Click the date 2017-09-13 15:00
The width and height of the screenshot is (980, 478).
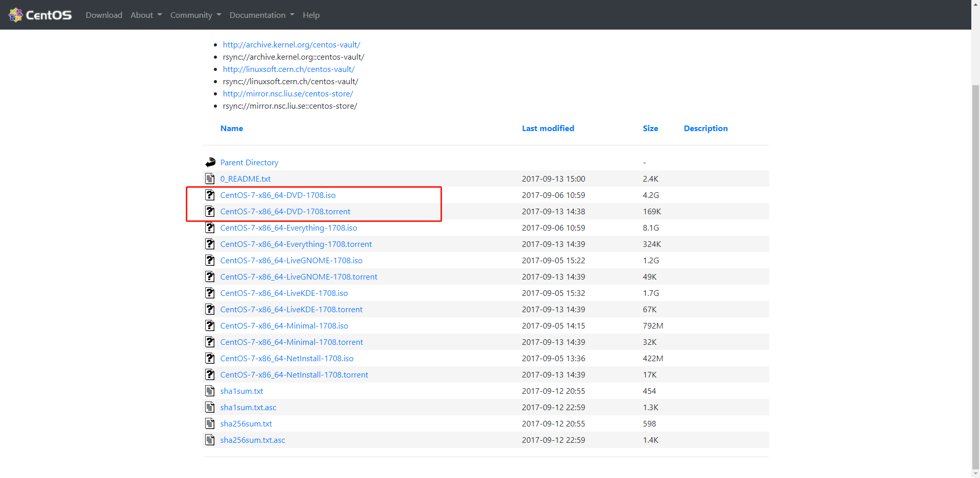(x=554, y=179)
